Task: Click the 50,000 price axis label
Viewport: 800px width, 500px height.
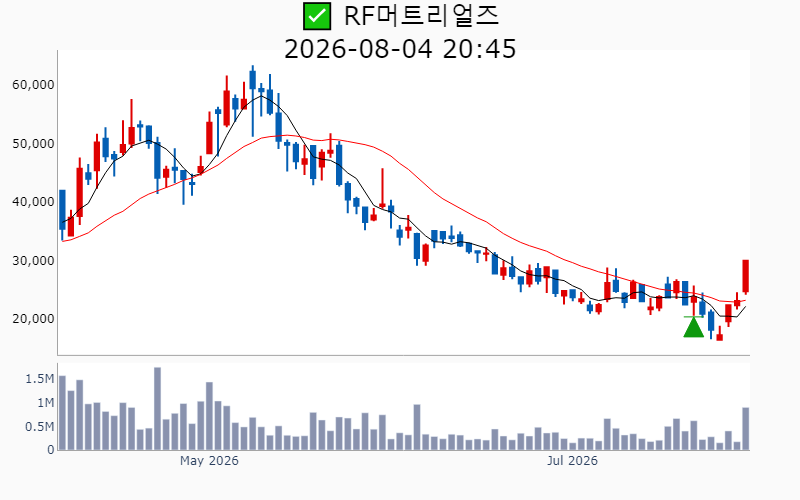Action: 33,144
